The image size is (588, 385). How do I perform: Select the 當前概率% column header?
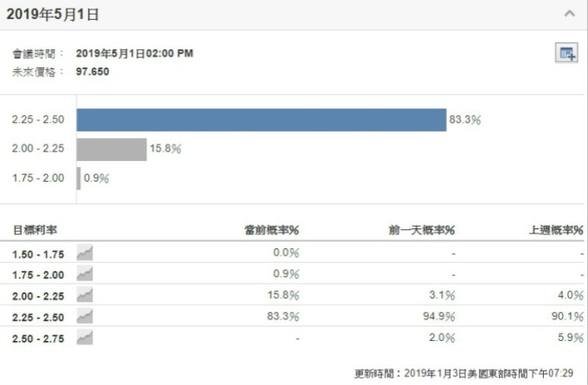272,229
